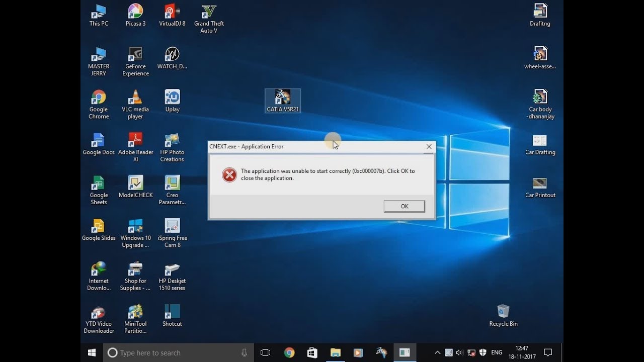Open Windows Defender shield tray icon
The width and height of the screenshot is (644, 362).
tap(483, 352)
